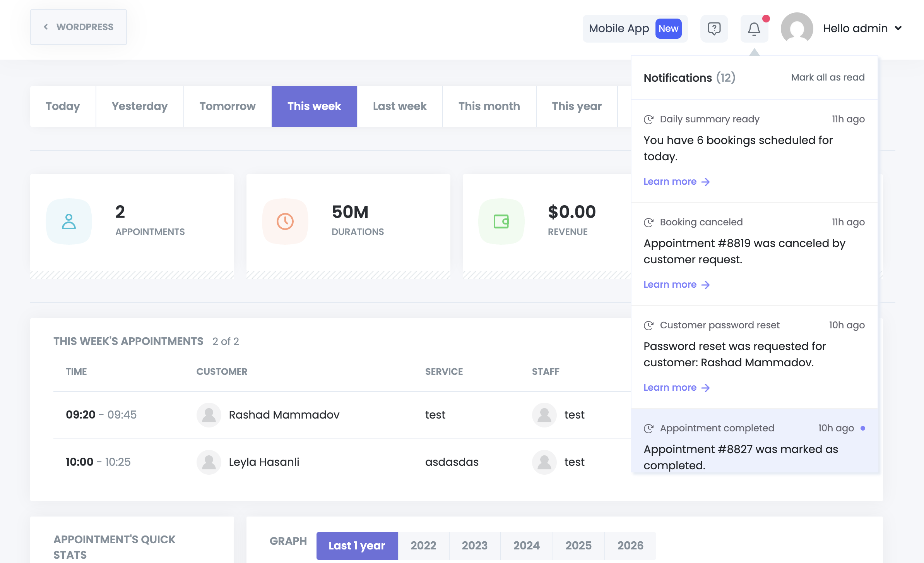
Task: Click Mark all as read
Action: [x=828, y=77]
